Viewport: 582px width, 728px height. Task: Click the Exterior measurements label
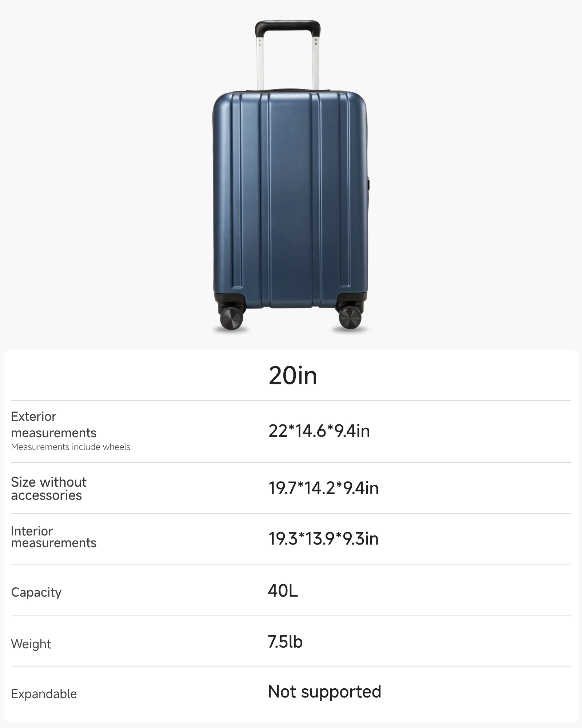(53, 424)
